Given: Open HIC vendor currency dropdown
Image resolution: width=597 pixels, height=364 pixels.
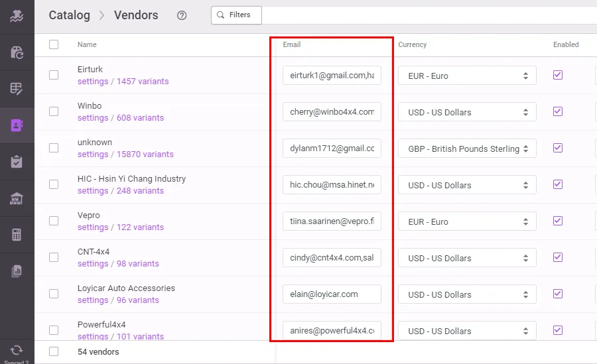Looking at the screenshot, I should click(x=467, y=185).
